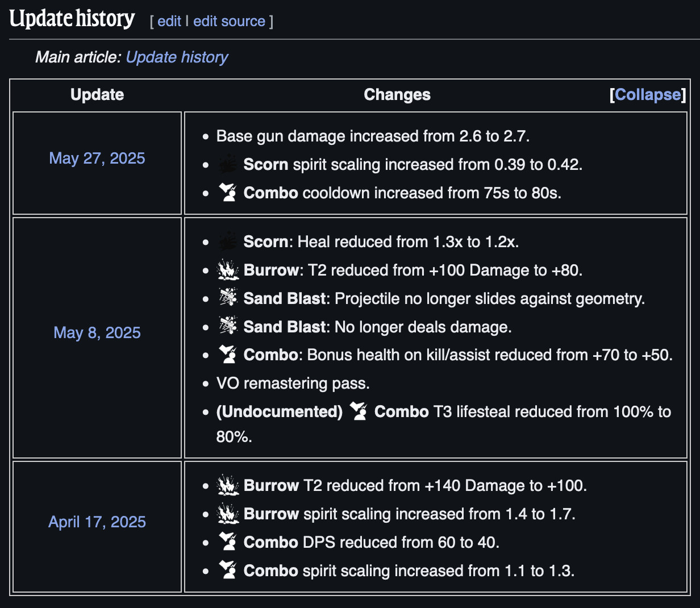The width and height of the screenshot is (700, 608).
Task: Click the 'edit' link next to Update history
Action: (x=169, y=21)
